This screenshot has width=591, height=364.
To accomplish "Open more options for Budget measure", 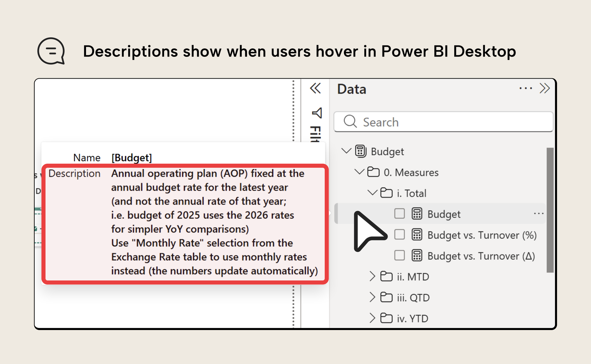I will [x=539, y=214].
